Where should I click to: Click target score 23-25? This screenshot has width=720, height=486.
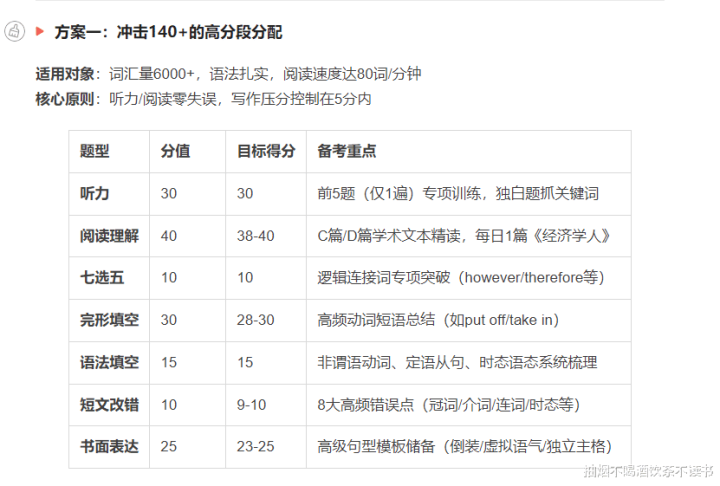click(x=255, y=446)
